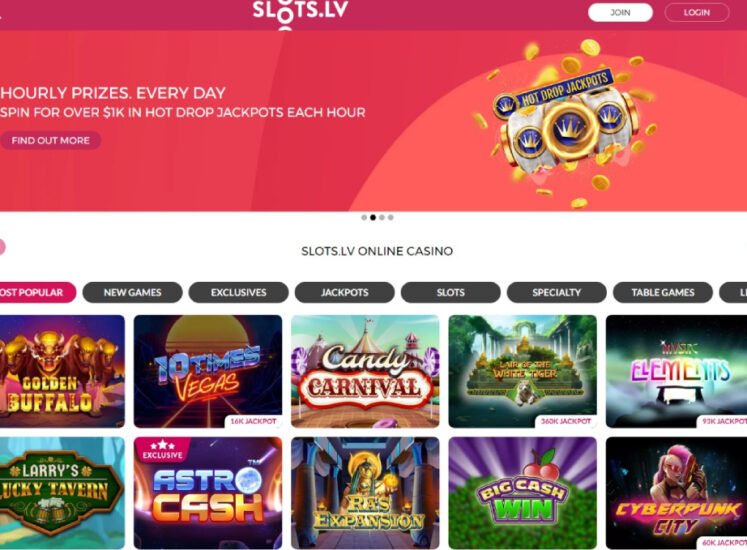
Task: Open the Cyberpunk City game tile
Action: pos(676,493)
